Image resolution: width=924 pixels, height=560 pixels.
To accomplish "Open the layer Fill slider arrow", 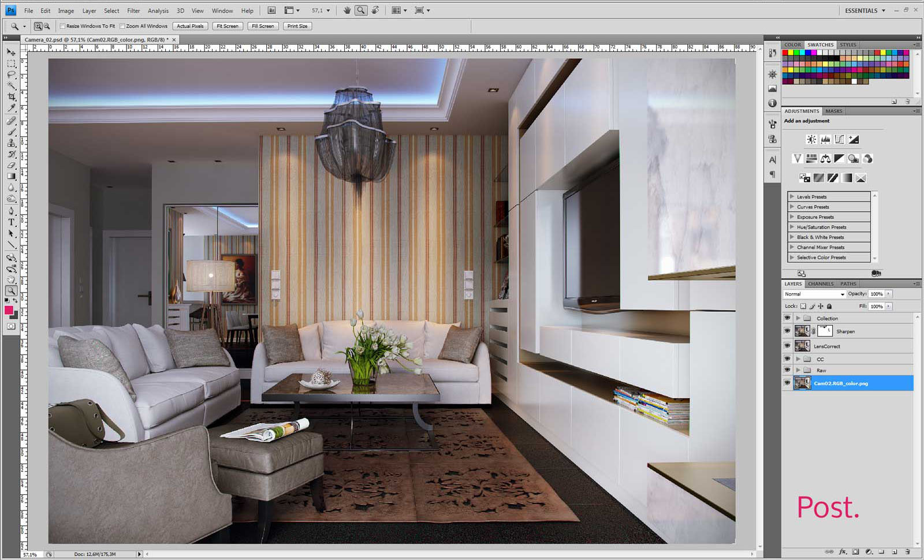I will [889, 307].
